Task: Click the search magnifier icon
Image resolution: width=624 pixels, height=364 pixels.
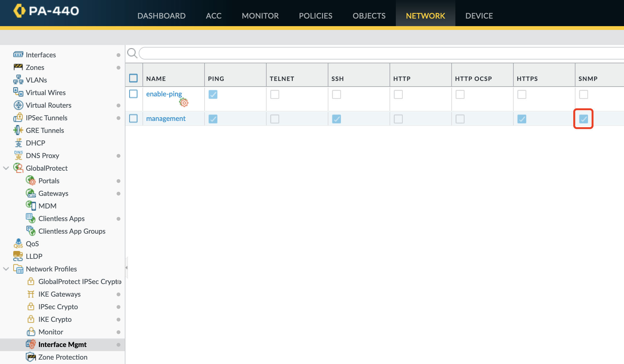Action: pyautogui.click(x=132, y=53)
